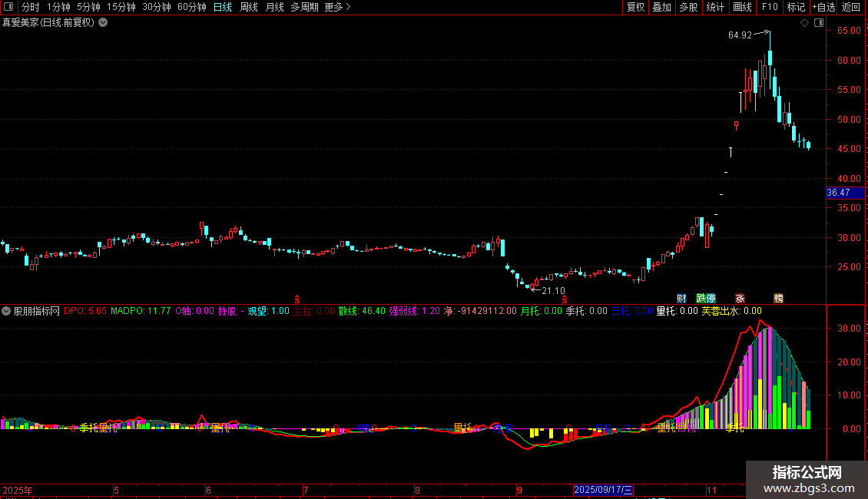Open the 多股 multi-stock view

[689, 7]
